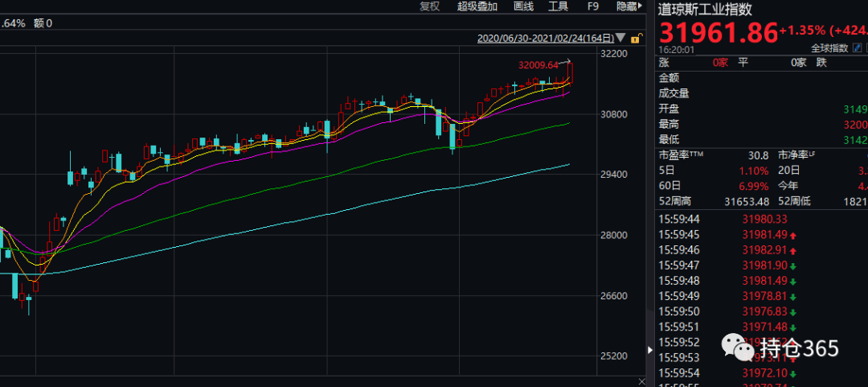Click the lock icon beside the date range

coord(635,38)
